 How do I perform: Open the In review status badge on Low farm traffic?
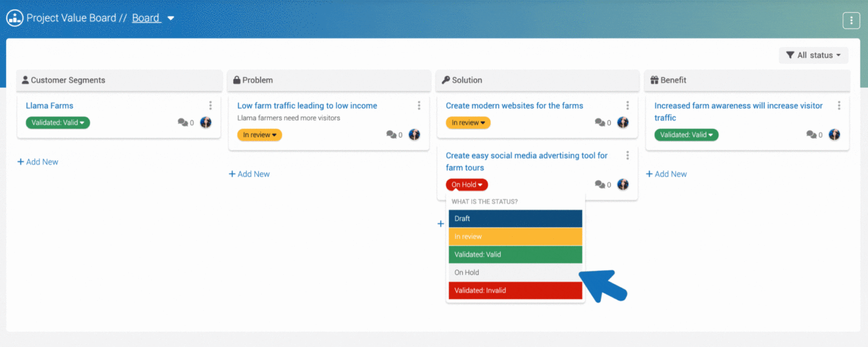(259, 135)
